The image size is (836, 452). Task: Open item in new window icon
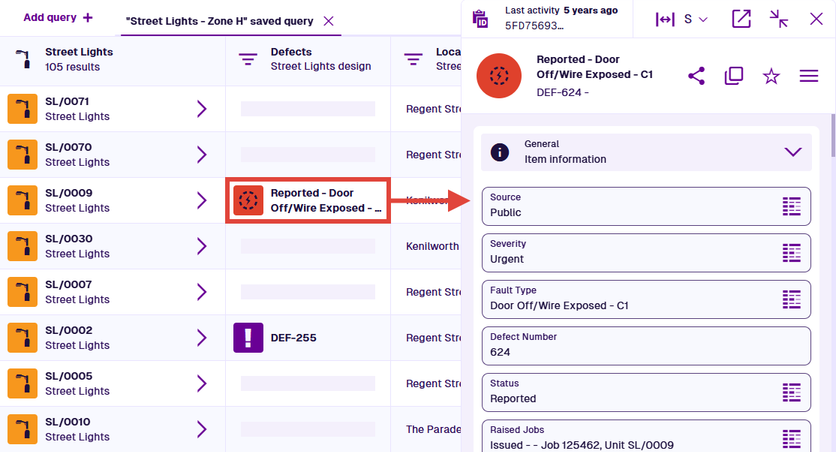click(x=741, y=19)
